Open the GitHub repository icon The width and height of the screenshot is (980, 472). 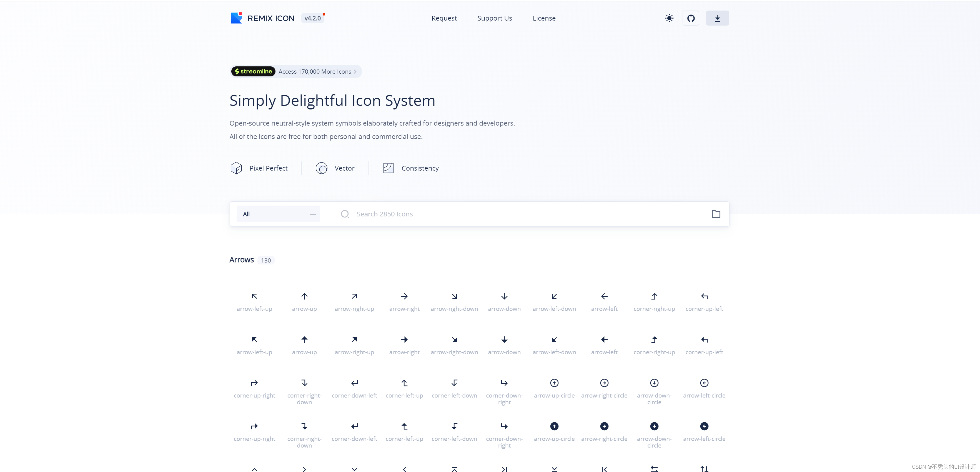(690, 18)
